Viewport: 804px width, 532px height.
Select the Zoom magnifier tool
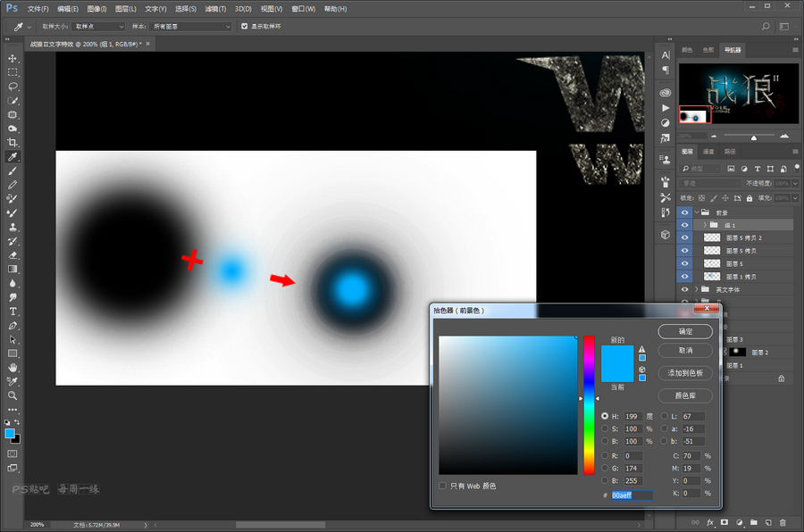click(13, 395)
